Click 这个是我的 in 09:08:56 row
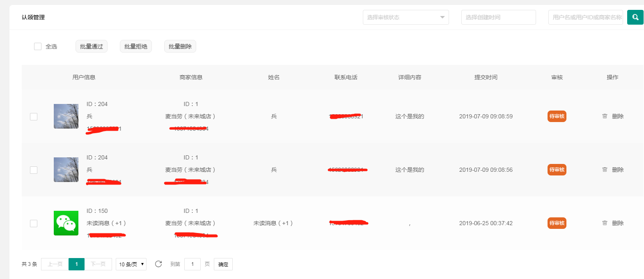 [x=410, y=170]
